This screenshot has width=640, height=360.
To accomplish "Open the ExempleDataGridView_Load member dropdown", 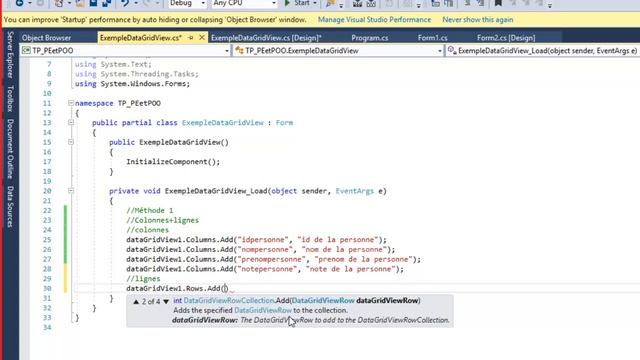I will pyautogui.click(x=542, y=51).
